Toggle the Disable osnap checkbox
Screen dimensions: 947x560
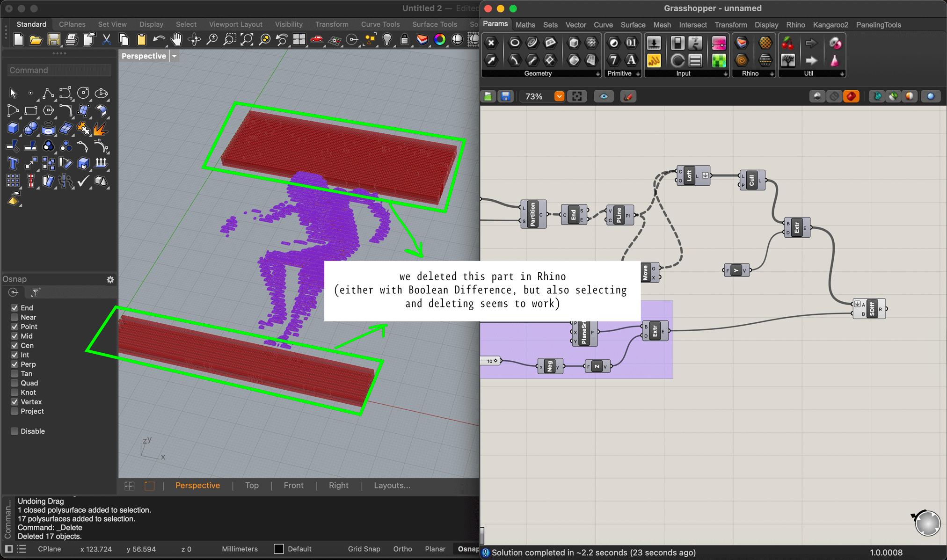point(15,431)
